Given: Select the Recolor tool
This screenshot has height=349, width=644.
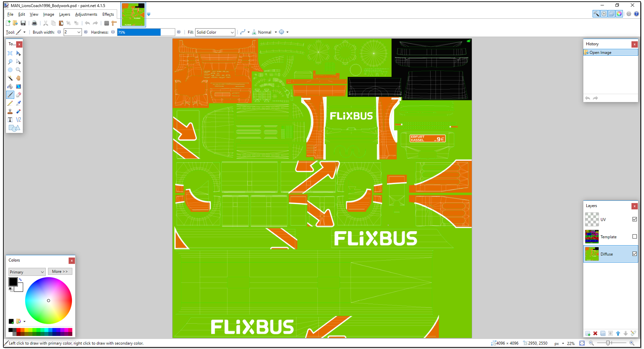Looking at the screenshot, I should (x=18, y=111).
